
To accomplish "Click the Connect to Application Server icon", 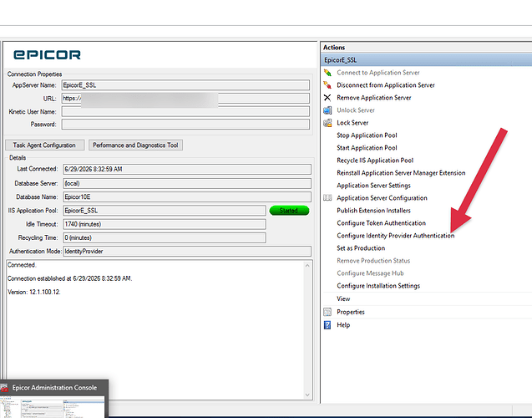I will [327, 73].
